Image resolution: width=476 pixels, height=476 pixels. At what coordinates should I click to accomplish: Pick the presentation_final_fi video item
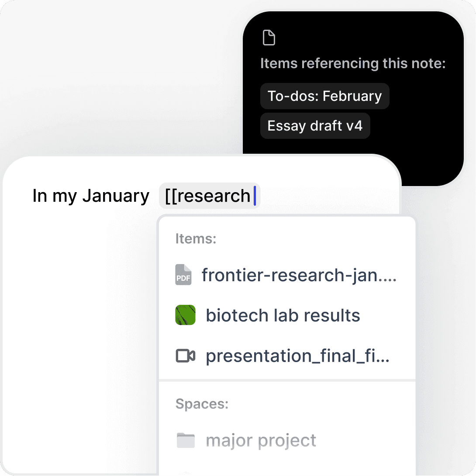point(297,356)
